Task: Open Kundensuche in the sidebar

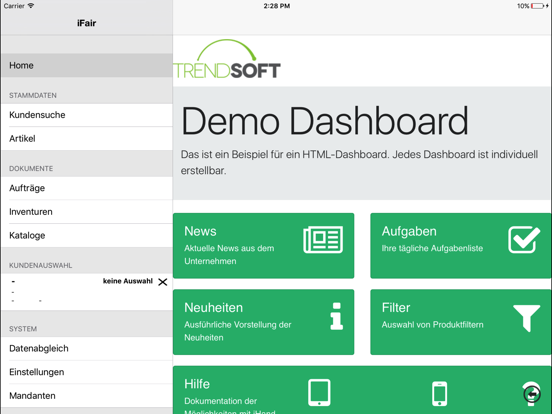Action: tap(87, 115)
